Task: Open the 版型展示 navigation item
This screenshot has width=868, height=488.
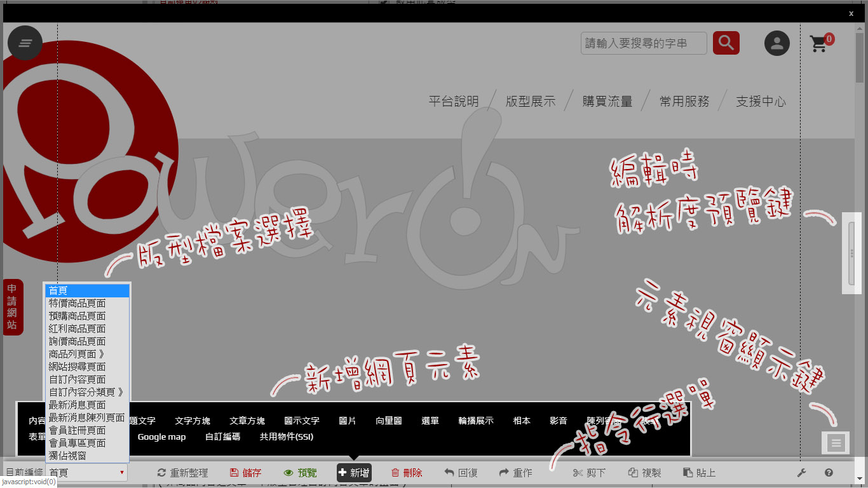Action: click(531, 102)
